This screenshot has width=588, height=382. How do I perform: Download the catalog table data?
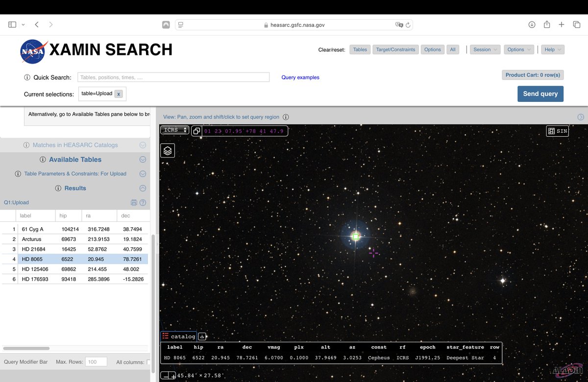coord(202,336)
